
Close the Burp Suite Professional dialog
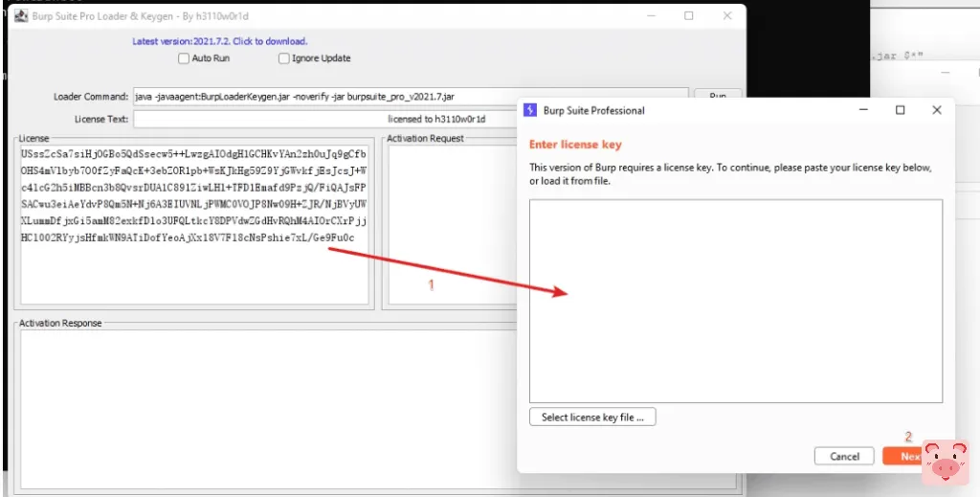click(936, 110)
